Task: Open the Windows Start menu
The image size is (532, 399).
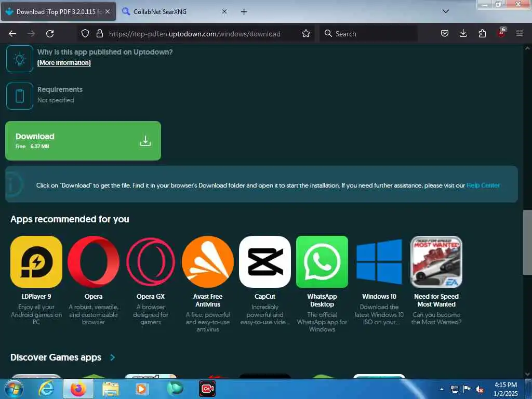Action: click(14, 389)
